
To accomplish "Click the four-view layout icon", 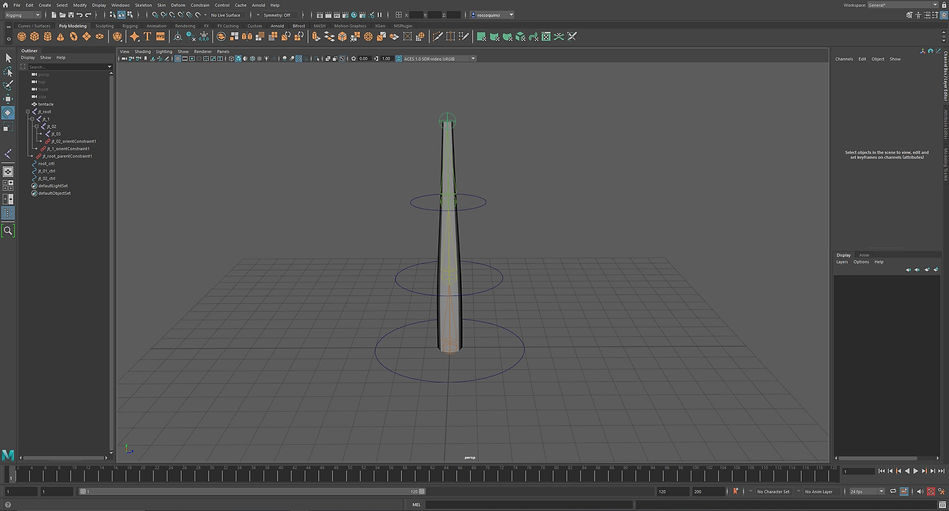I will point(8,185).
